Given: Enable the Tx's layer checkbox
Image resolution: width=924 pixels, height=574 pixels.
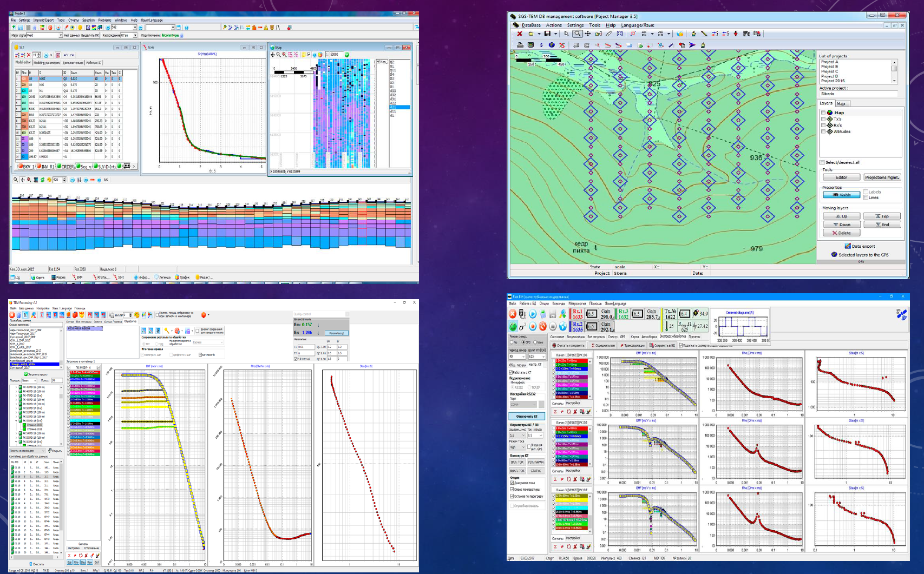Looking at the screenshot, I should [823, 119].
